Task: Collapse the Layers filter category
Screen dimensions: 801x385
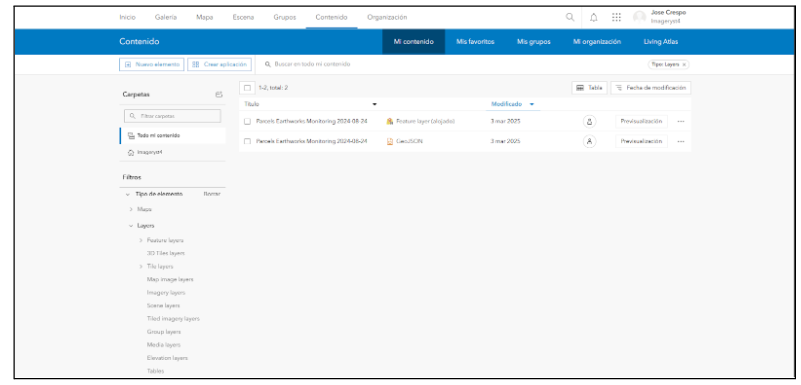Action: pyautogui.click(x=131, y=226)
